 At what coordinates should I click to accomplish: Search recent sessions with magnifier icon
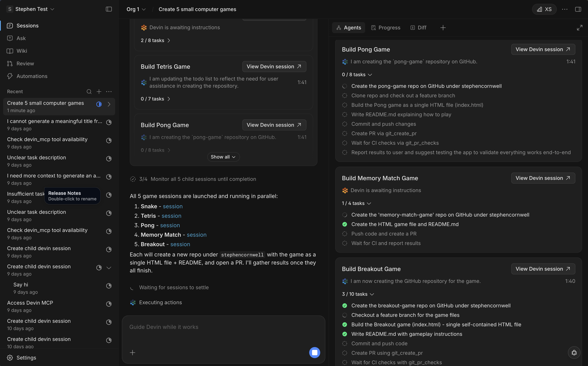point(89,92)
